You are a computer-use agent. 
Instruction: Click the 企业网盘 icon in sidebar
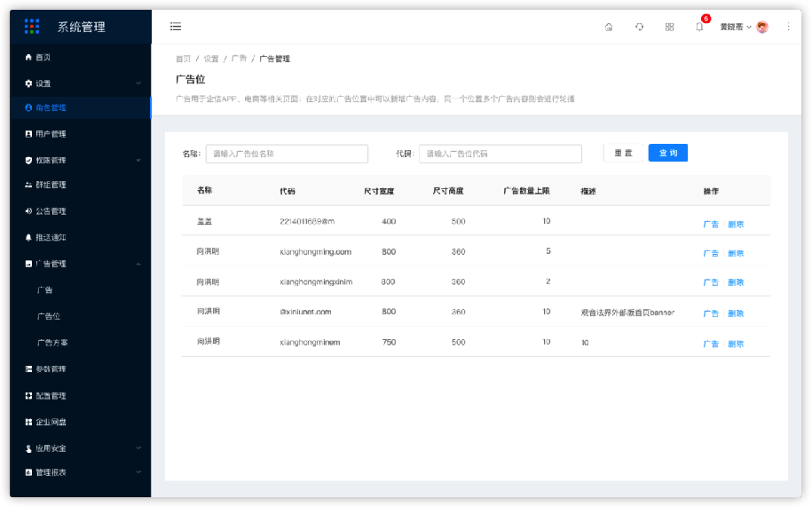28,422
